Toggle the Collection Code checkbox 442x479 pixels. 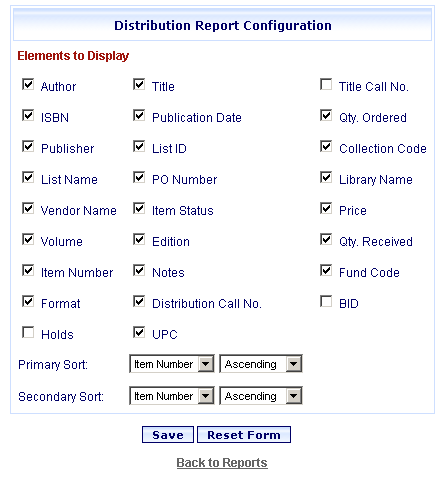tap(326, 147)
